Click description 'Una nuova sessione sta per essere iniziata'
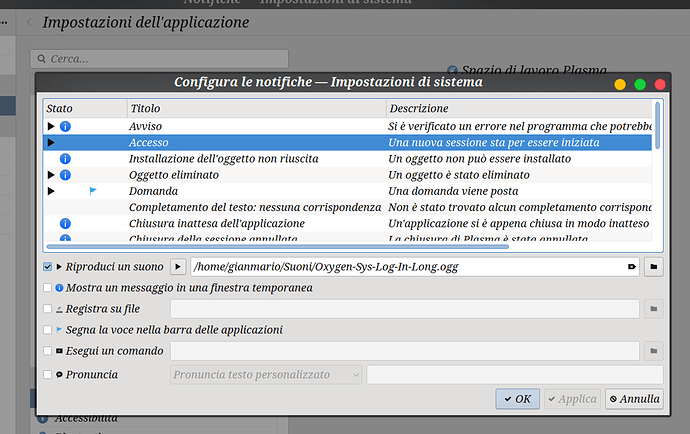690x434 pixels. (x=494, y=143)
